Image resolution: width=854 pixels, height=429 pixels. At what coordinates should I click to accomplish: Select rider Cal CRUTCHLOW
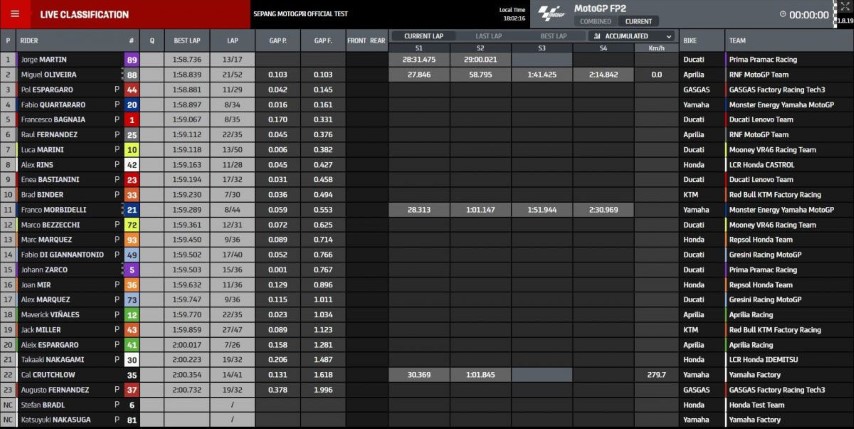[x=48, y=375]
